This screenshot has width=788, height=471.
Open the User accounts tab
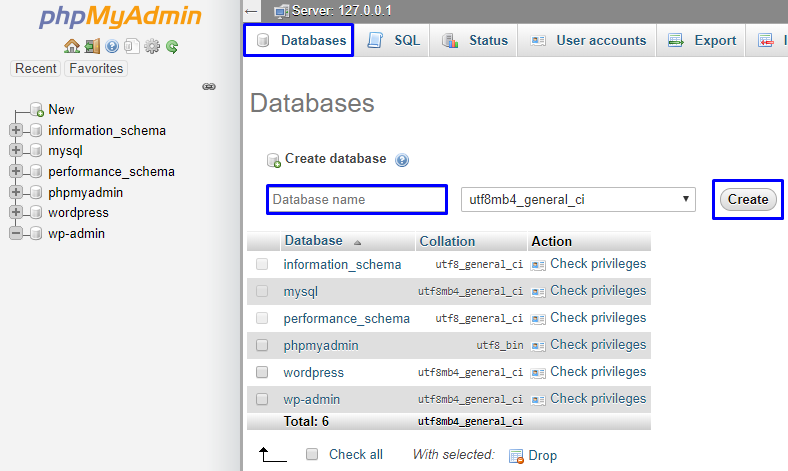(588, 40)
